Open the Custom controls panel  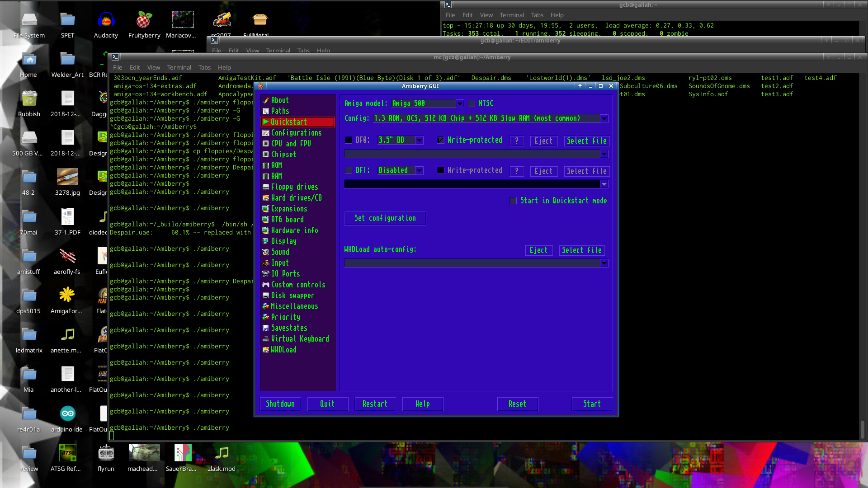click(297, 285)
